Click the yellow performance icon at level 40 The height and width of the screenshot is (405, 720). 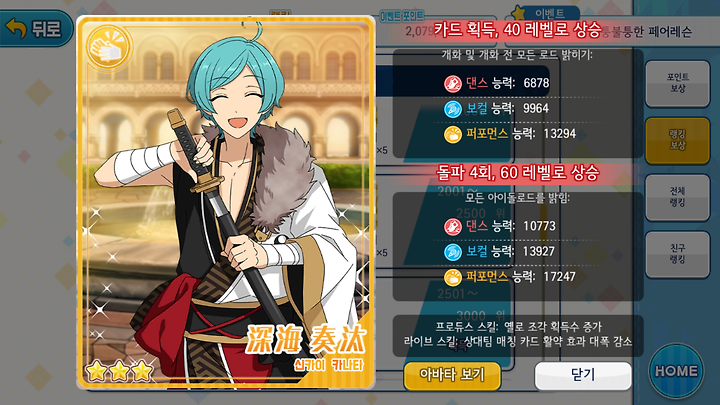coord(453,135)
